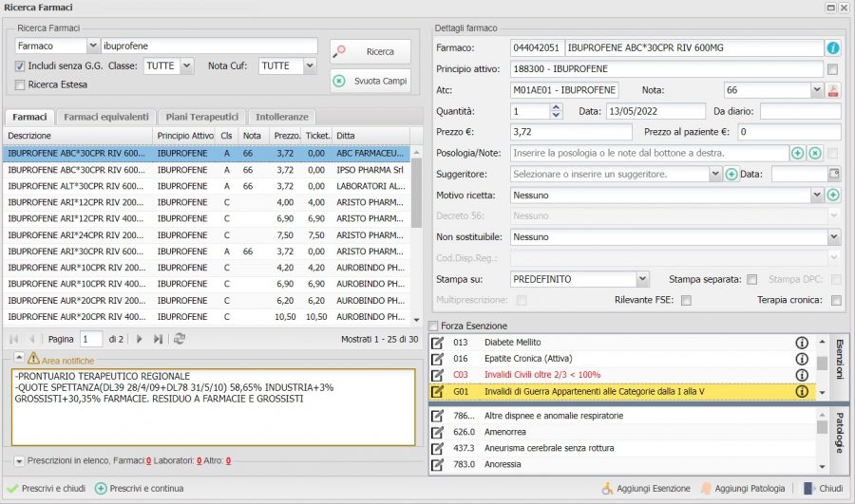Enable Terapia cronica checkbox

[x=836, y=300]
